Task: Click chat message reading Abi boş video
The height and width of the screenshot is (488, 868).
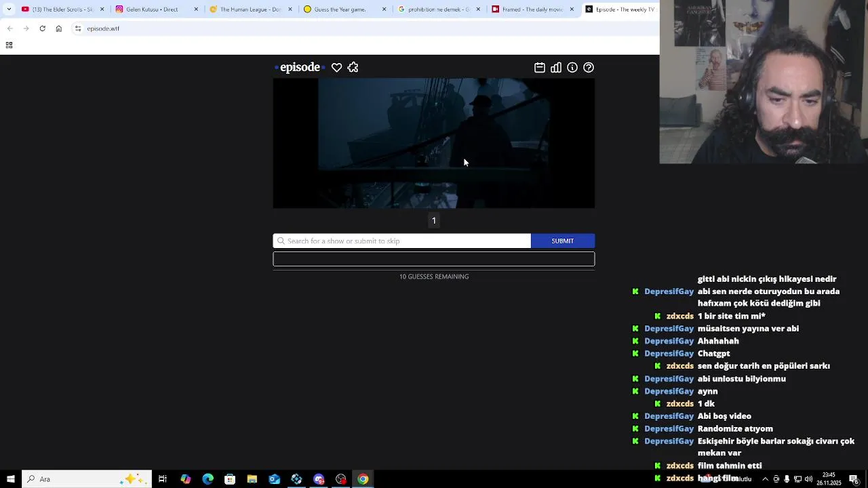Action: [x=724, y=416]
